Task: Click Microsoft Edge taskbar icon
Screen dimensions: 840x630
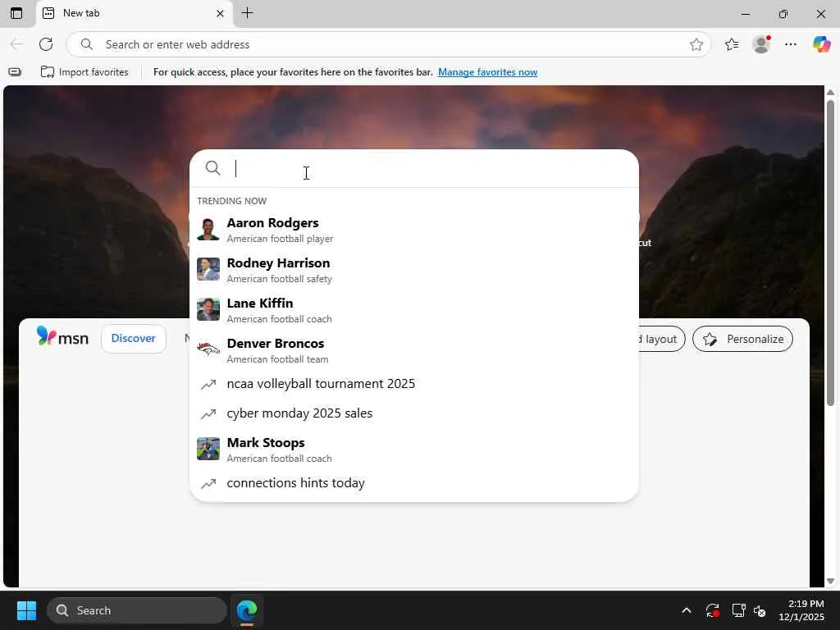Action: click(x=247, y=610)
